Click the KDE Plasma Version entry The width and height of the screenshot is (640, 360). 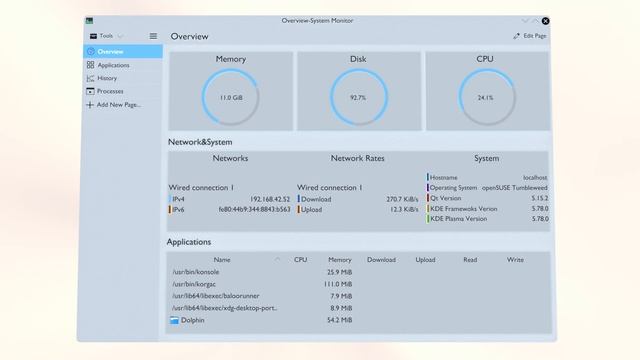point(488,219)
